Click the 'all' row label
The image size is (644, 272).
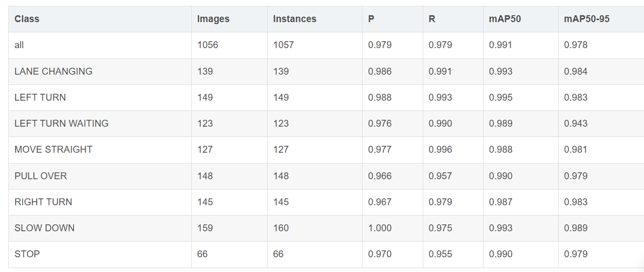(19, 45)
